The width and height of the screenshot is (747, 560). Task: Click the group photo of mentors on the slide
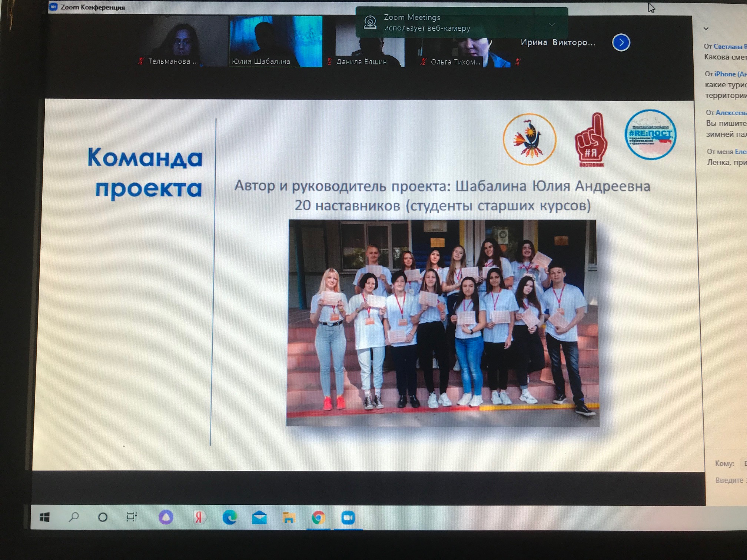pos(442,323)
